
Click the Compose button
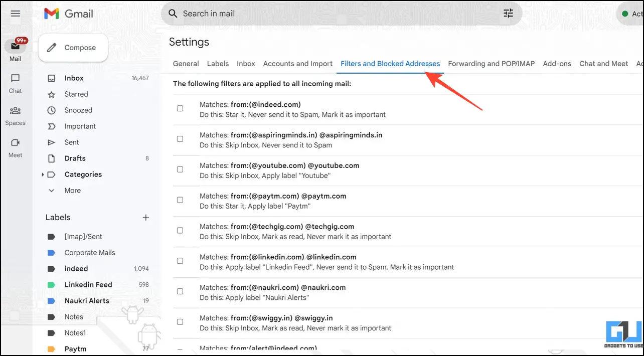[x=73, y=48]
